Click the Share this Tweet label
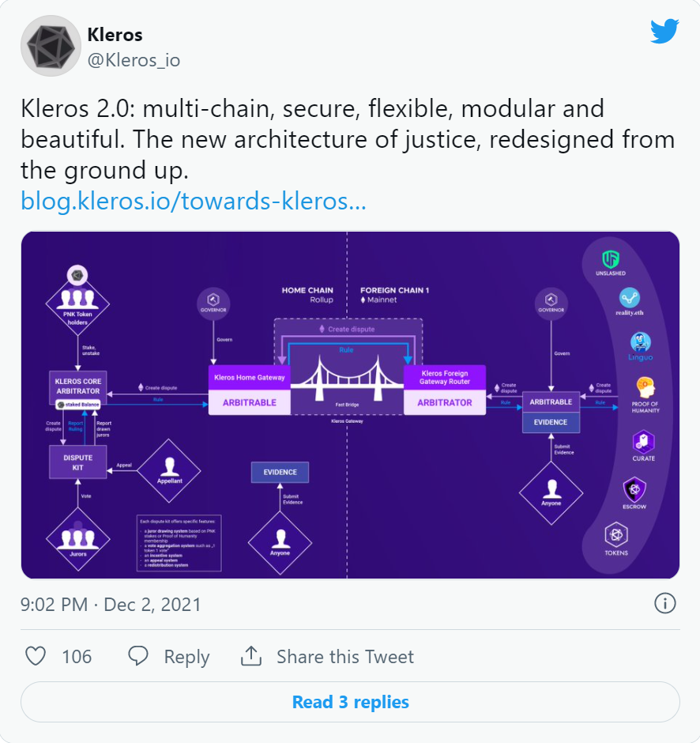Viewport: 700px width, 743px height. 345,657
